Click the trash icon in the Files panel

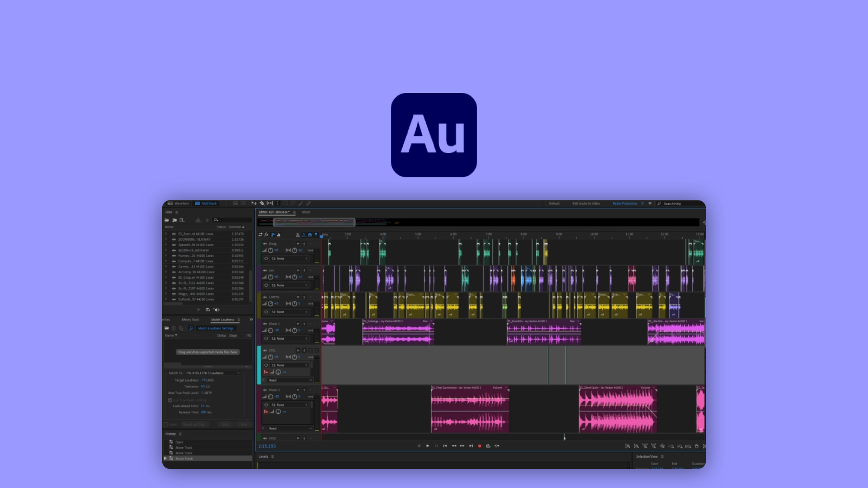[x=207, y=220]
